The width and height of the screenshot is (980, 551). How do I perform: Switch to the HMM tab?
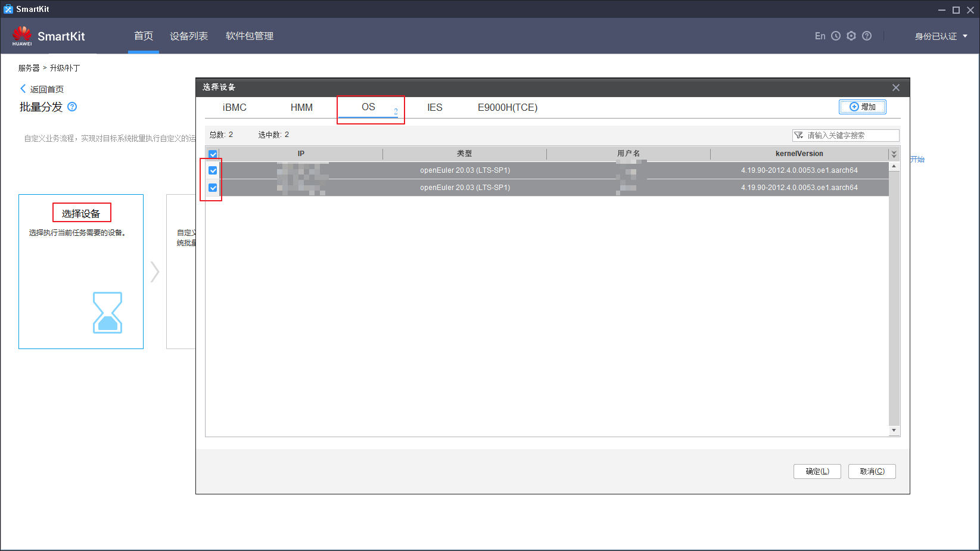pyautogui.click(x=301, y=107)
